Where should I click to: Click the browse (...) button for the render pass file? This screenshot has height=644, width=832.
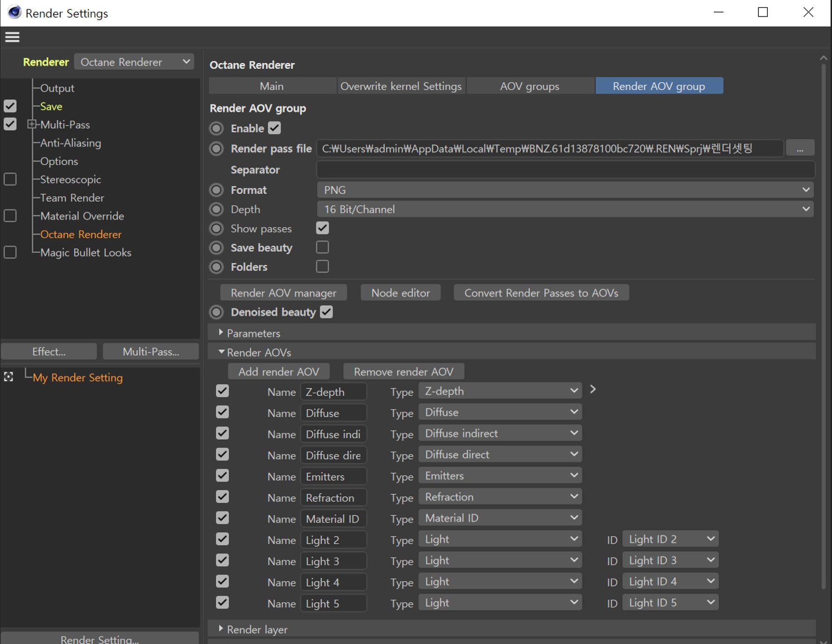point(800,149)
